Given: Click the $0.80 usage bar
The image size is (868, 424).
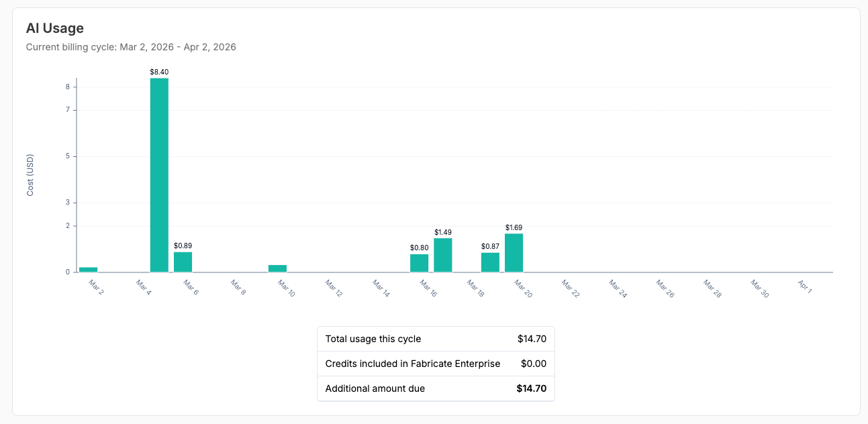Looking at the screenshot, I should pyautogui.click(x=419, y=263).
